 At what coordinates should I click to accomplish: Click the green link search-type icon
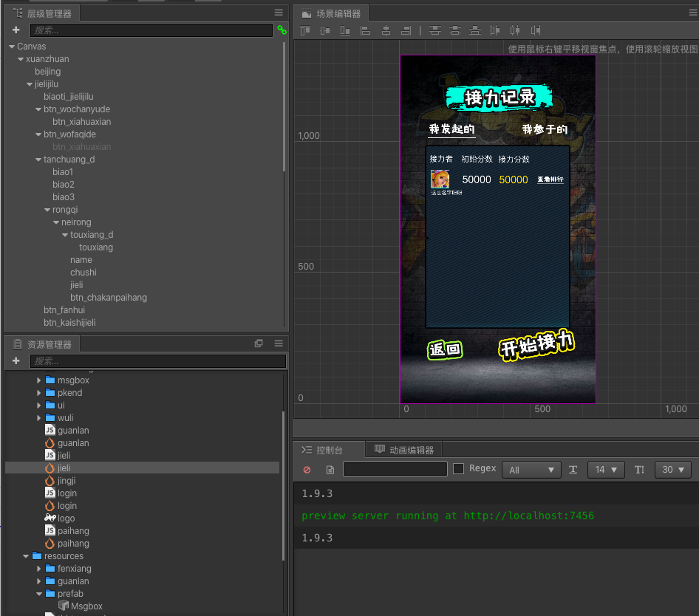[x=282, y=30]
